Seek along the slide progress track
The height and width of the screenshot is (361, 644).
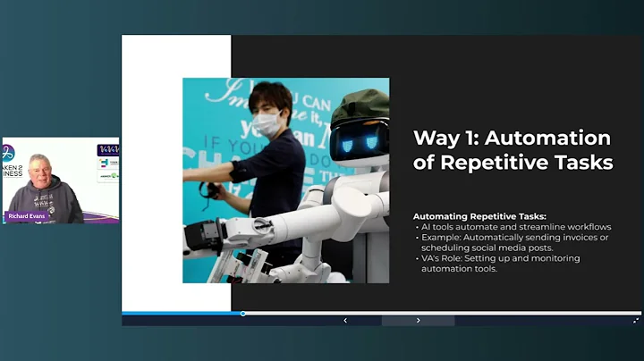(x=381, y=314)
